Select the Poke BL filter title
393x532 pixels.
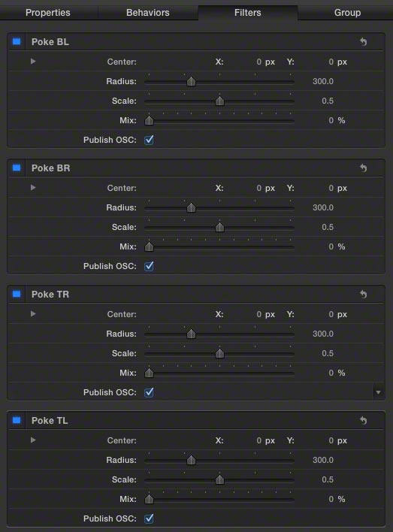click(50, 42)
